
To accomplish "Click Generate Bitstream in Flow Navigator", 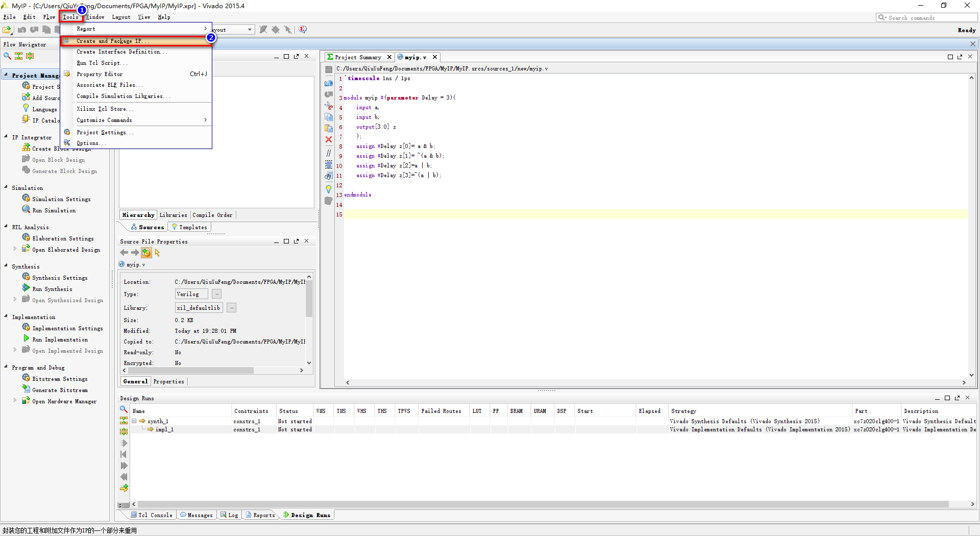I will pyautogui.click(x=60, y=390).
